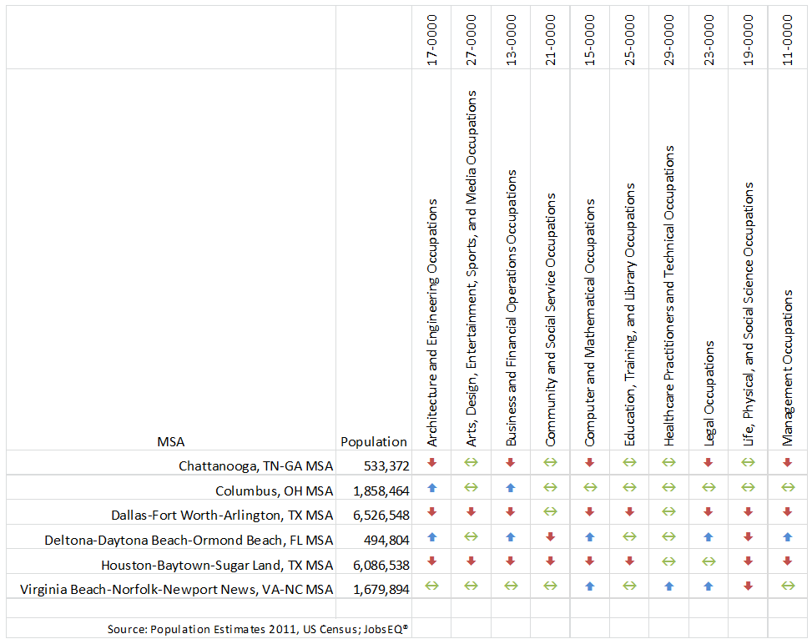This screenshot has width=812, height=644.
Task: Select the 'Houston-Baytown-Sugar Land, TX MSA' row label
Action: [217, 565]
